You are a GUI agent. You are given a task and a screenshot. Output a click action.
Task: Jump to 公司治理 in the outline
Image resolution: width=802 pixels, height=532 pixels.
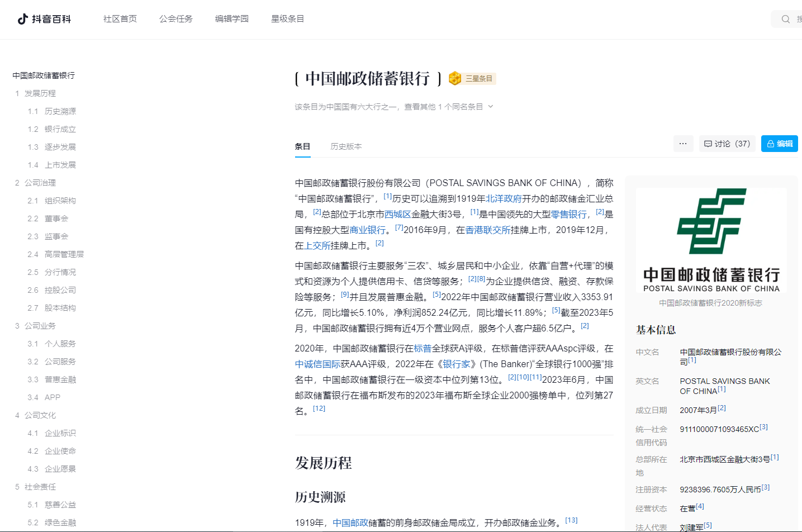40,183
